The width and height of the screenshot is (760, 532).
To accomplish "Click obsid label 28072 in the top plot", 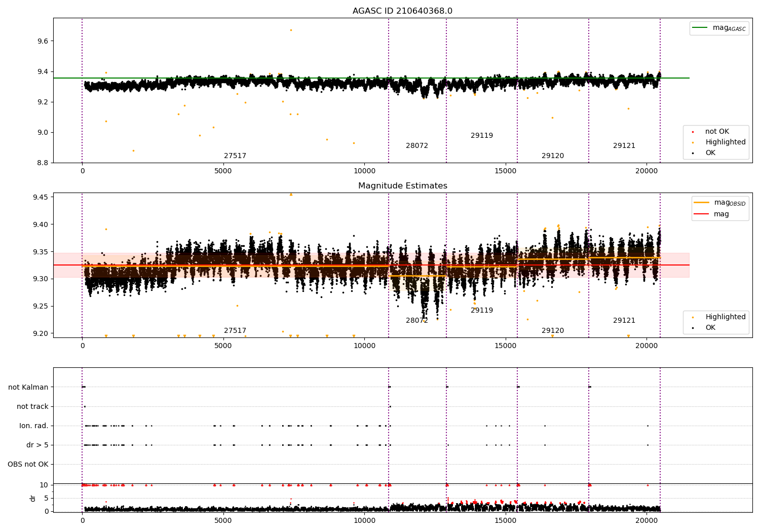I will tap(417, 146).
